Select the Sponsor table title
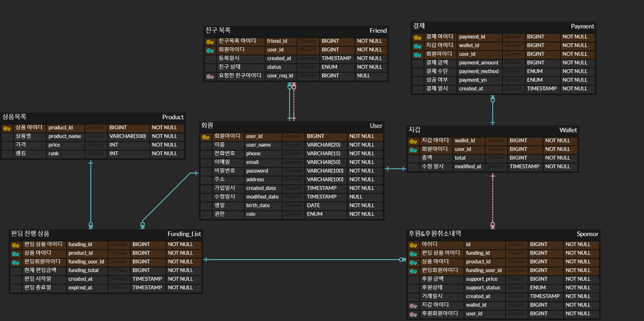This screenshot has height=321, width=644. 587,234
